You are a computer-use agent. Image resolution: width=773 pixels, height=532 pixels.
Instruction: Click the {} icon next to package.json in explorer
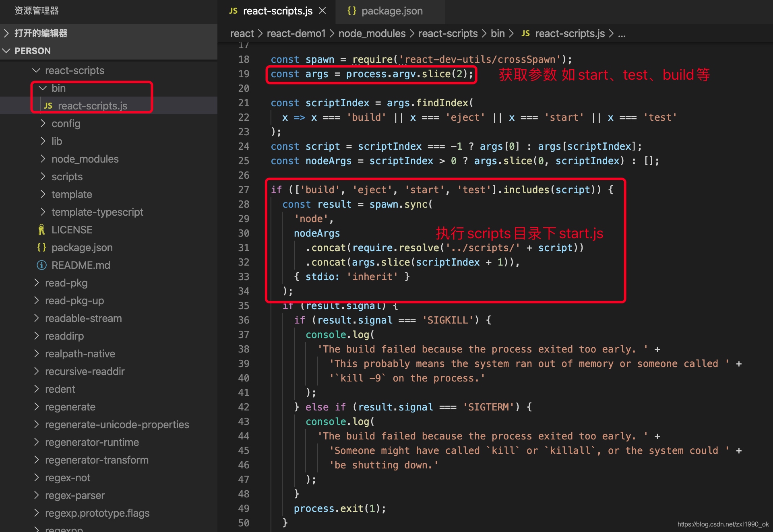click(41, 247)
